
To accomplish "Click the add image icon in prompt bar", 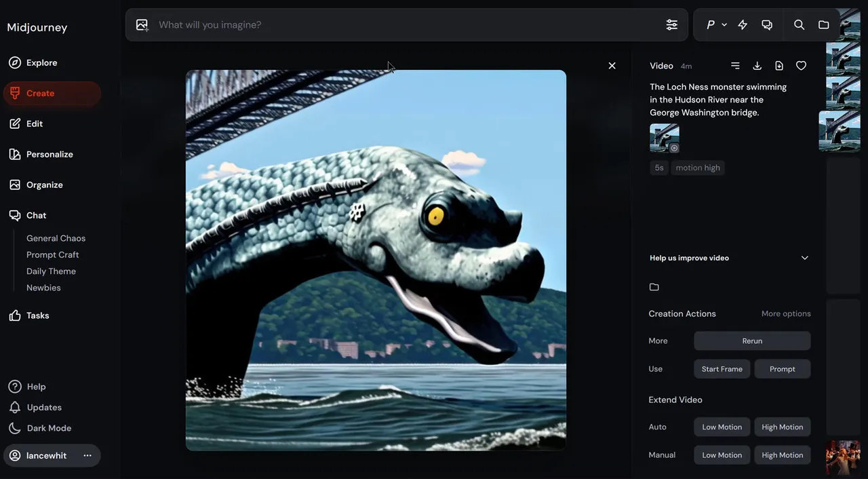I will point(142,25).
